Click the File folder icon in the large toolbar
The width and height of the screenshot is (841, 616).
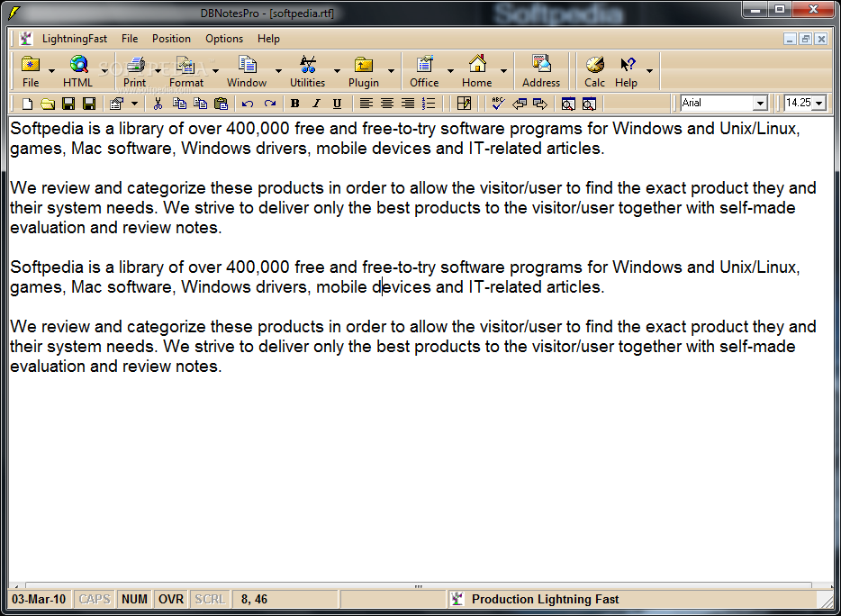pos(31,65)
